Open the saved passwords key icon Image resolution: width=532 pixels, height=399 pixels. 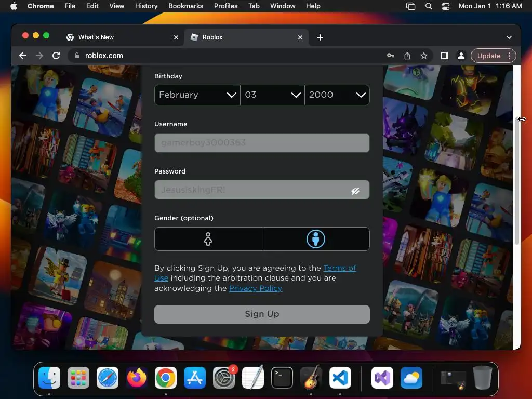pyautogui.click(x=391, y=56)
